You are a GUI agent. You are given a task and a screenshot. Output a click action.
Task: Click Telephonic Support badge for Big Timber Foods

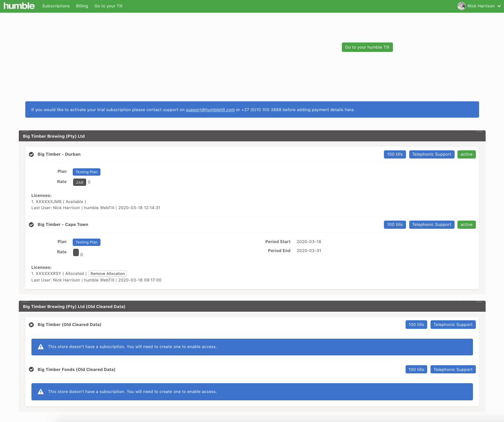[x=453, y=370]
